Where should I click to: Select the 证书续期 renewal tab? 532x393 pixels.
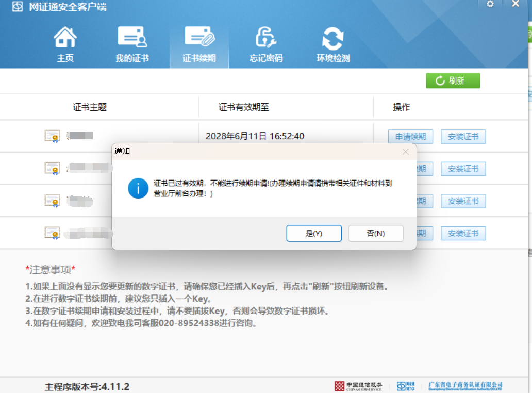click(x=199, y=44)
